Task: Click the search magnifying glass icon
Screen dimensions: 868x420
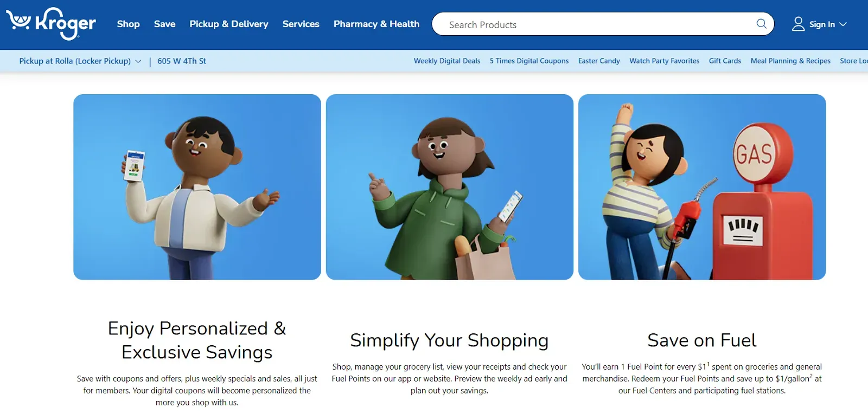Action: coord(762,24)
